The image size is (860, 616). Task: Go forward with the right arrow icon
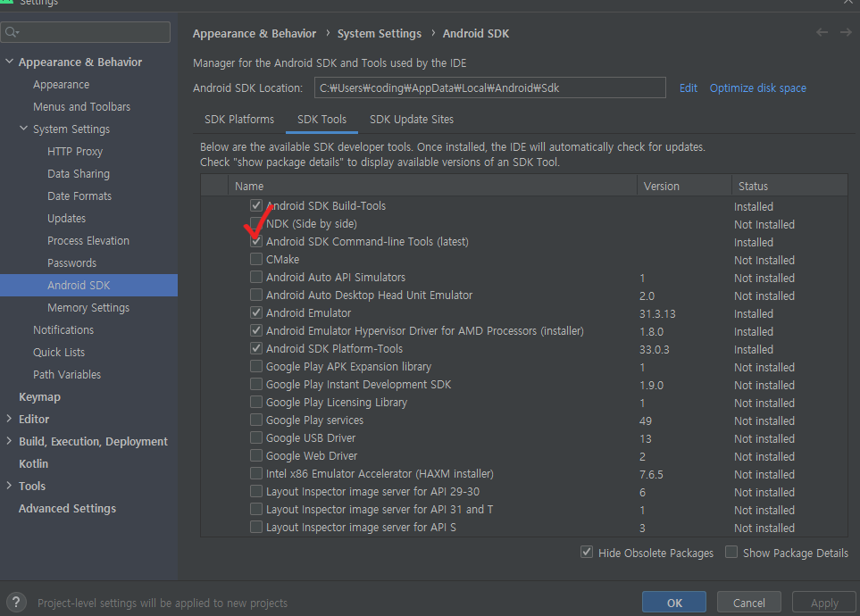(x=846, y=32)
